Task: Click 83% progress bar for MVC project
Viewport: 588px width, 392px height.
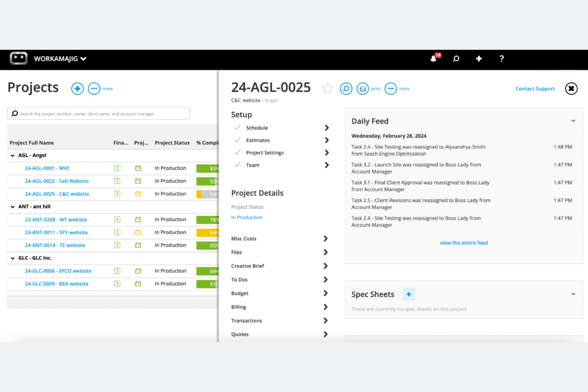Action: (x=207, y=168)
